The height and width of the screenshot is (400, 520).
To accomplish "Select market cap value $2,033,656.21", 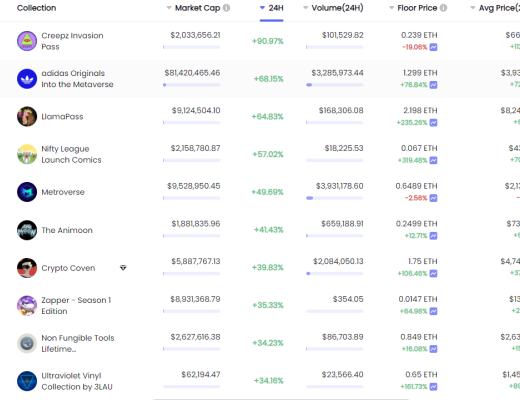I will [x=195, y=35].
